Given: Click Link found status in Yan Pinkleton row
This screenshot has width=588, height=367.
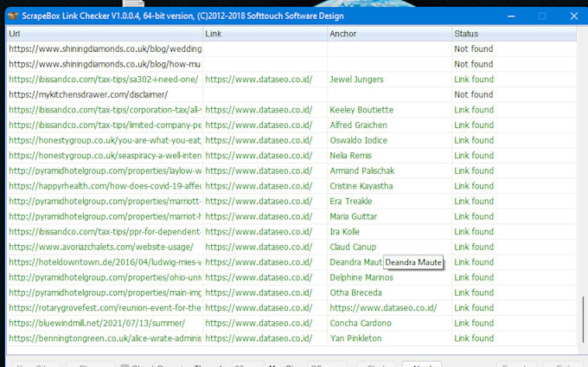Looking at the screenshot, I should pyautogui.click(x=474, y=338).
